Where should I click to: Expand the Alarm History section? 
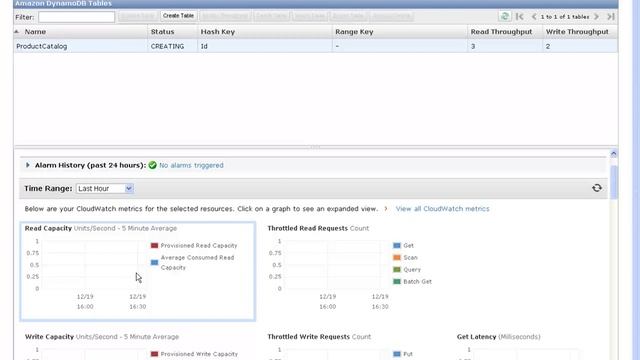28,165
